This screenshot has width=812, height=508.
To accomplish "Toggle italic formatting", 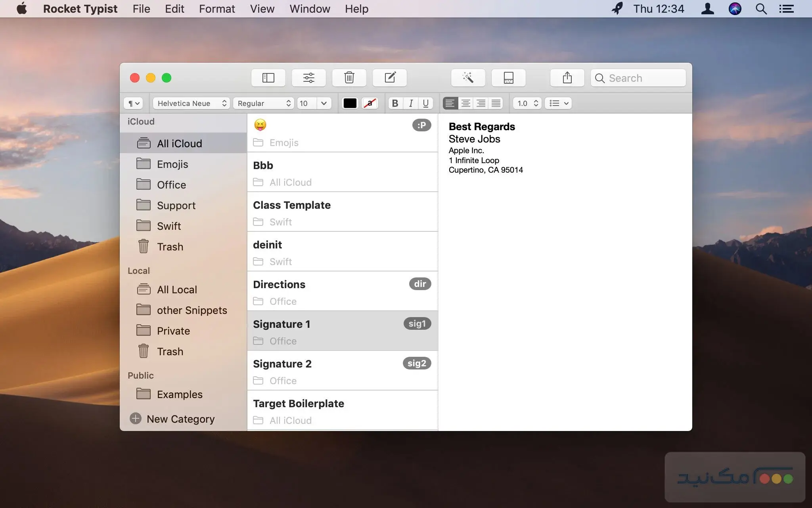I will point(411,103).
